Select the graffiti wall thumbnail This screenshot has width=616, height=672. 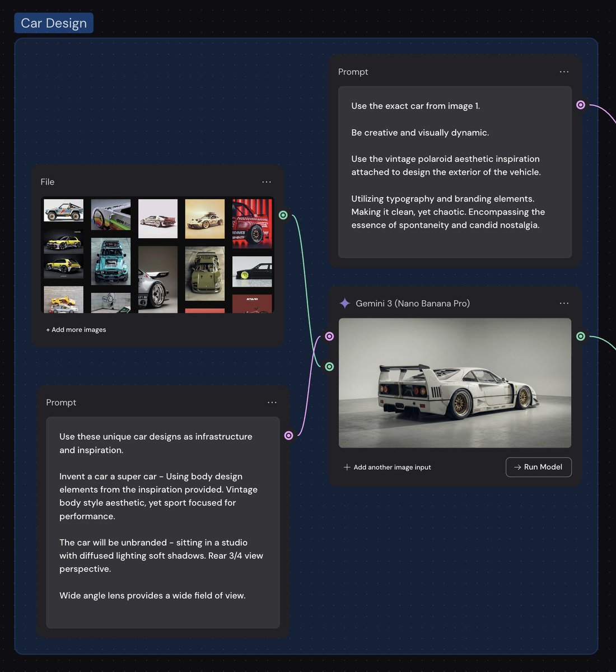pyautogui.click(x=111, y=302)
